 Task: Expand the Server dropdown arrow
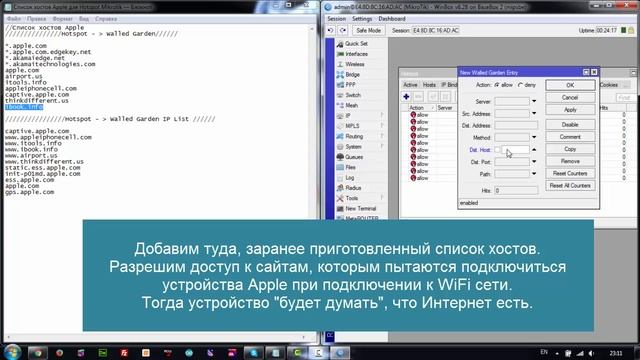click(534, 101)
